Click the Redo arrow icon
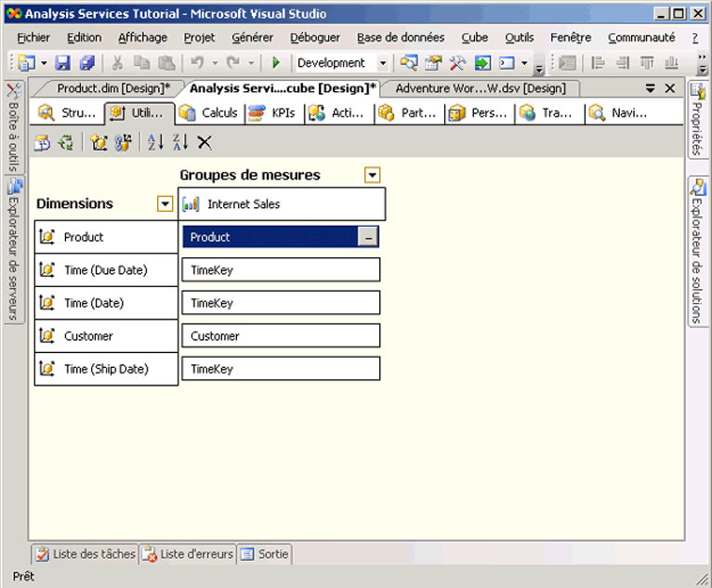The image size is (712, 588). (233, 62)
